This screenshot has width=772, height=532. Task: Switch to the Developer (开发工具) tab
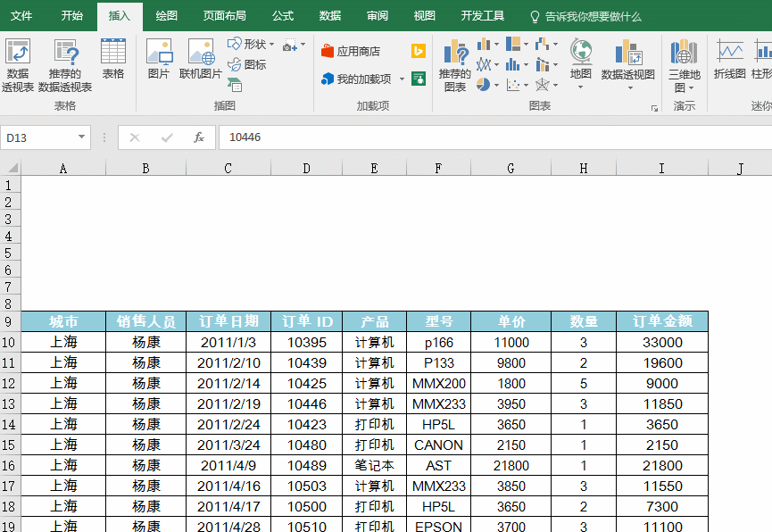coord(483,16)
